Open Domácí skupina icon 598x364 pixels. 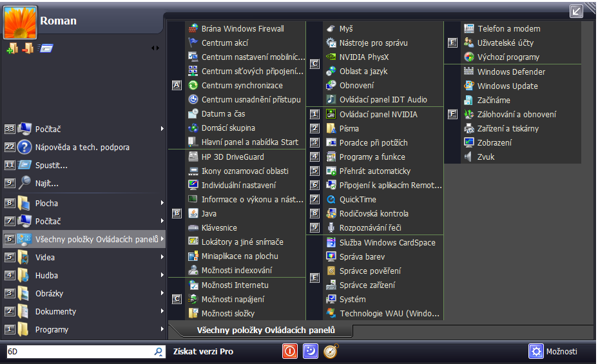coord(193,128)
